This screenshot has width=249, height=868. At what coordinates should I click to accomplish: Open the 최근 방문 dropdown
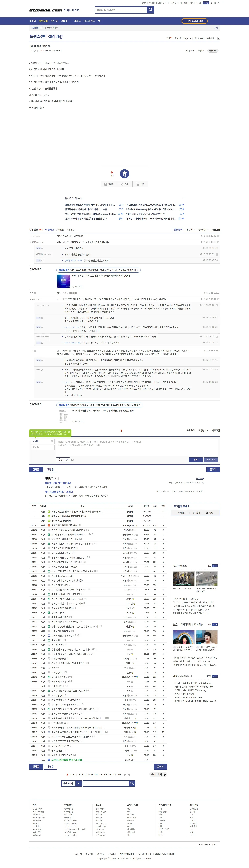pyautogui.click(x=41, y=28)
